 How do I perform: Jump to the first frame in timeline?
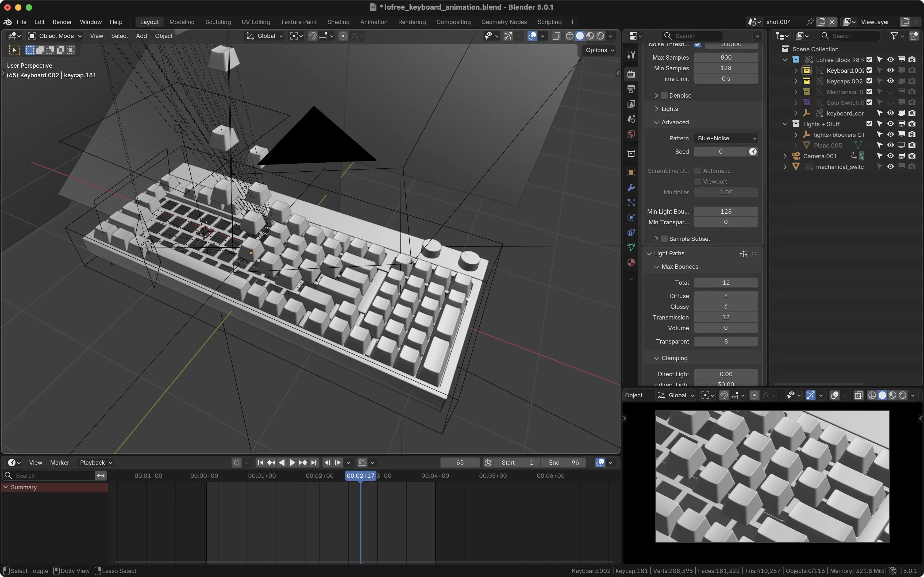coord(261,463)
